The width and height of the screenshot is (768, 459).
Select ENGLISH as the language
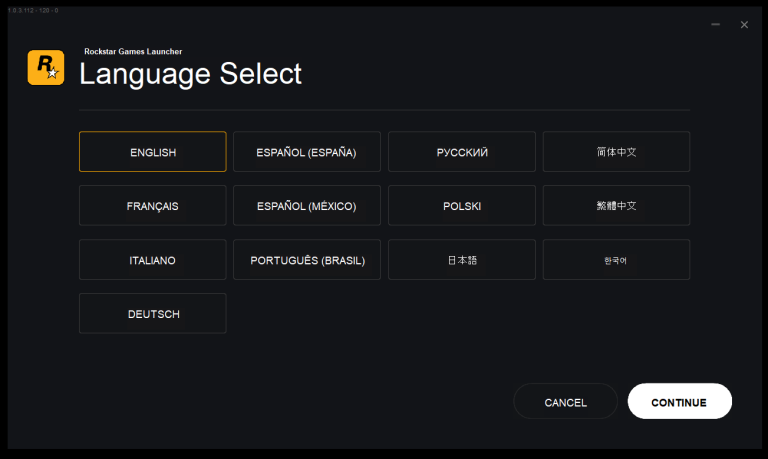click(153, 152)
